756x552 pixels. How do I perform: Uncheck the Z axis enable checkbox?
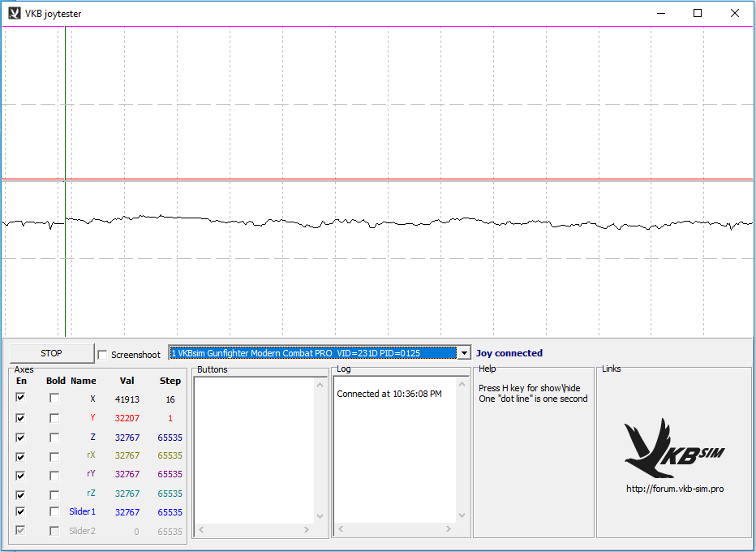20,438
